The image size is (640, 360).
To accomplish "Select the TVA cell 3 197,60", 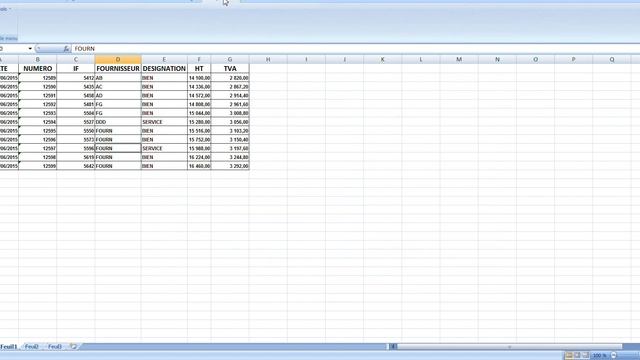I will point(230,148).
